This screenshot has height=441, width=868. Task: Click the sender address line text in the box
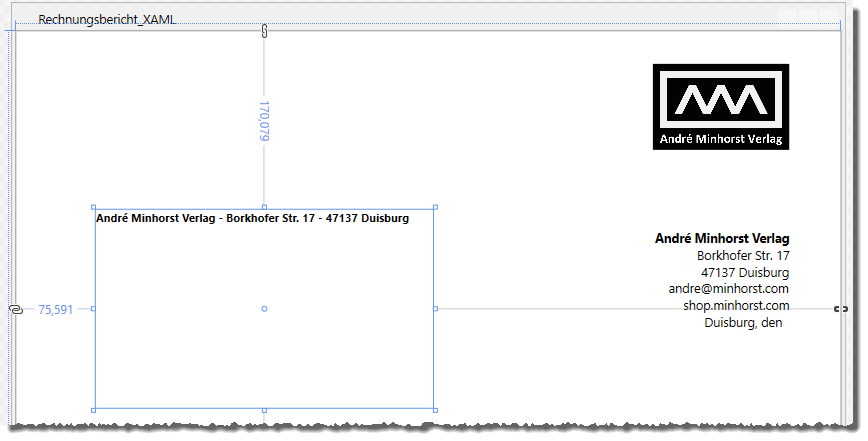[252, 218]
